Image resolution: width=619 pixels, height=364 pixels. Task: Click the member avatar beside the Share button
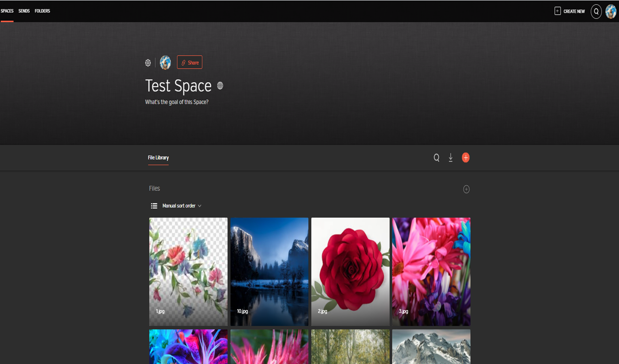(x=165, y=63)
